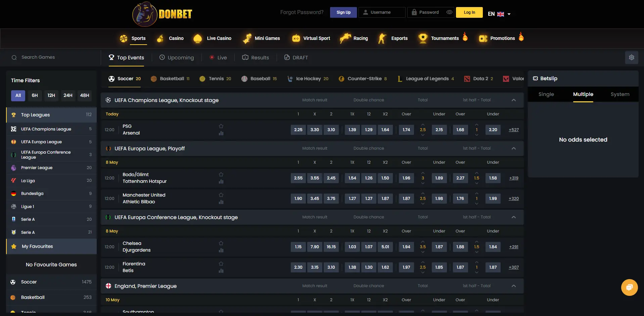The height and width of the screenshot is (316, 644).
Task: Open +320 more markets link
Action: click(514, 199)
